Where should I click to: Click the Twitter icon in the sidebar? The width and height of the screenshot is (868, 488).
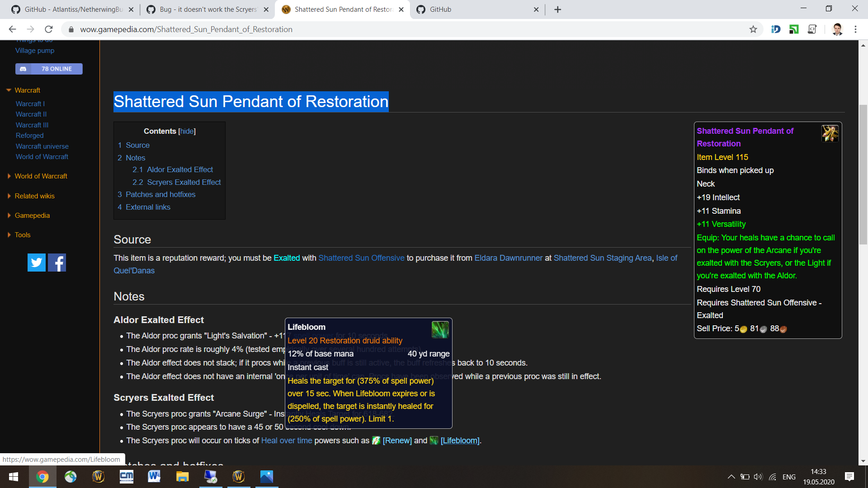click(x=36, y=262)
